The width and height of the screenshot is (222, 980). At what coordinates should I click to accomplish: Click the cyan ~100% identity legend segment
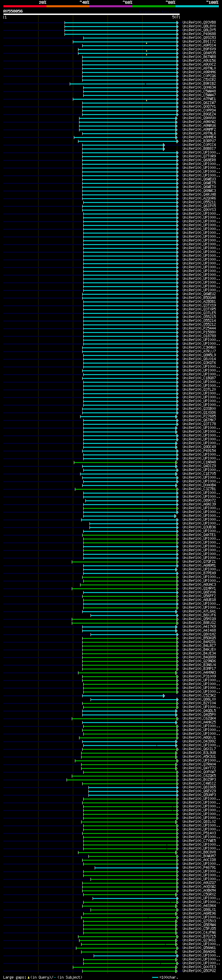click(x=197, y=6)
